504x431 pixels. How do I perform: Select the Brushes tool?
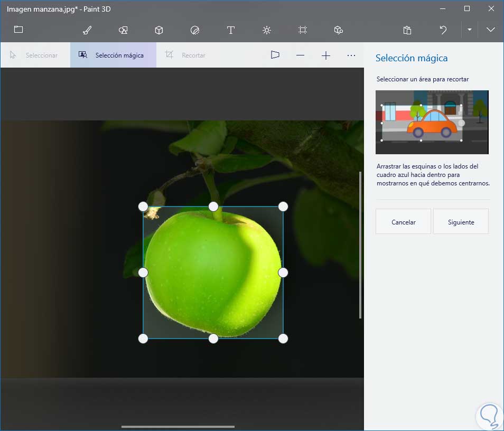pyautogui.click(x=88, y=30)
